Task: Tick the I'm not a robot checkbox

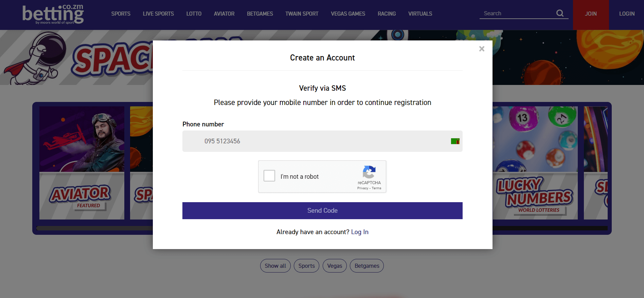Action: pos(269,176)
